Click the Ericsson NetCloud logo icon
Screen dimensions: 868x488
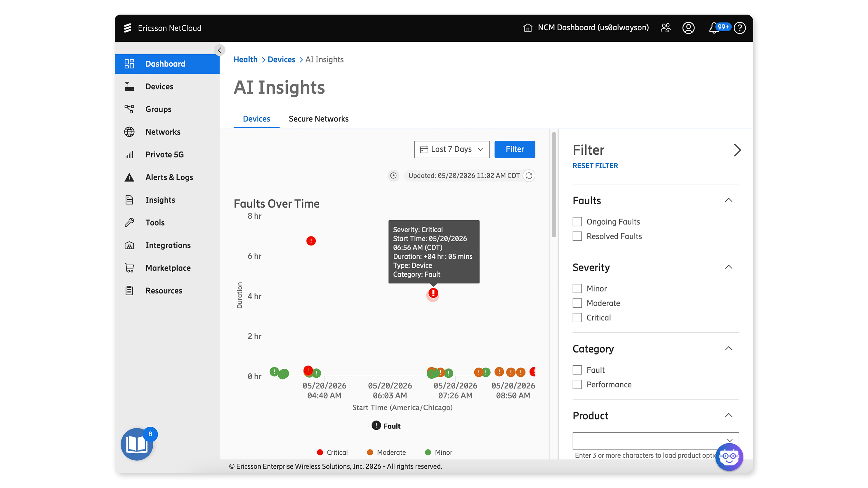127,28
